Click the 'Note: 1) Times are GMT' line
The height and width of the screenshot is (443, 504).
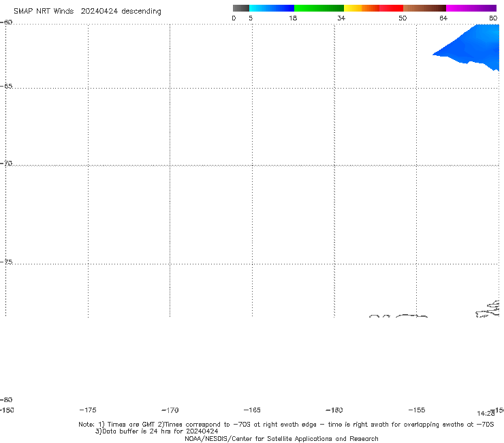(286, 425)
